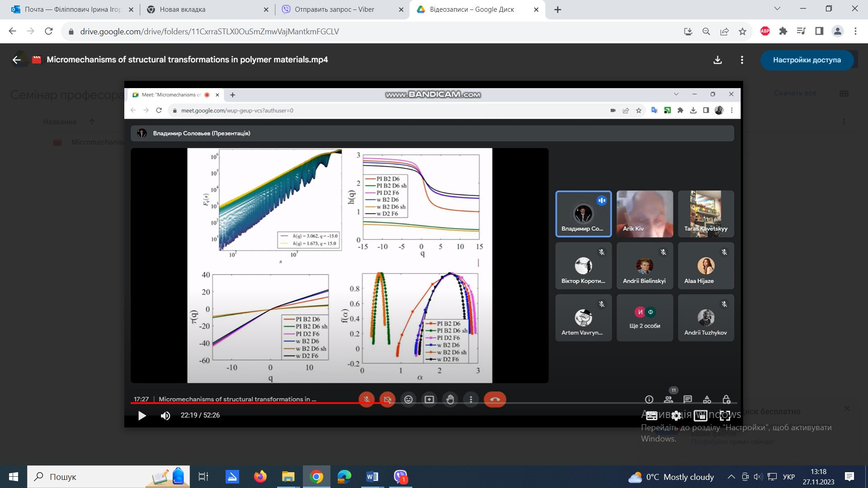
Task: Switch to the Новая вкладка tab
Action: pyautogui.click(x=182, y=9)
